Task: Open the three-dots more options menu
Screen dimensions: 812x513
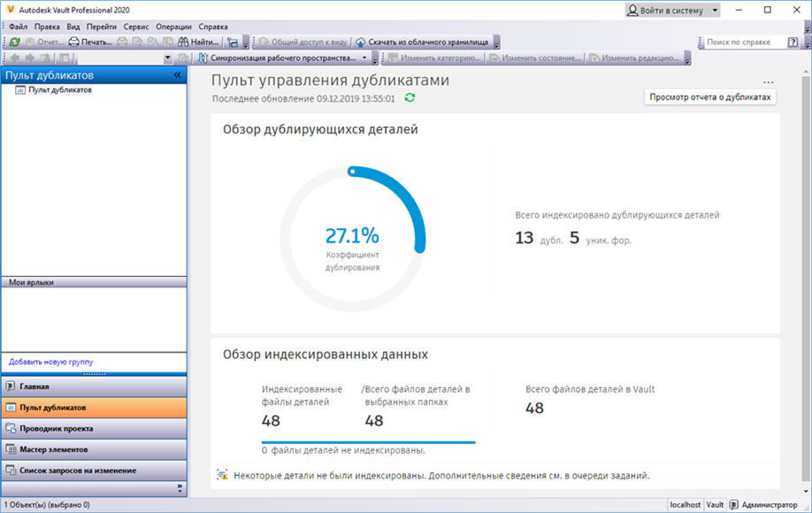Action: [768, 82]
